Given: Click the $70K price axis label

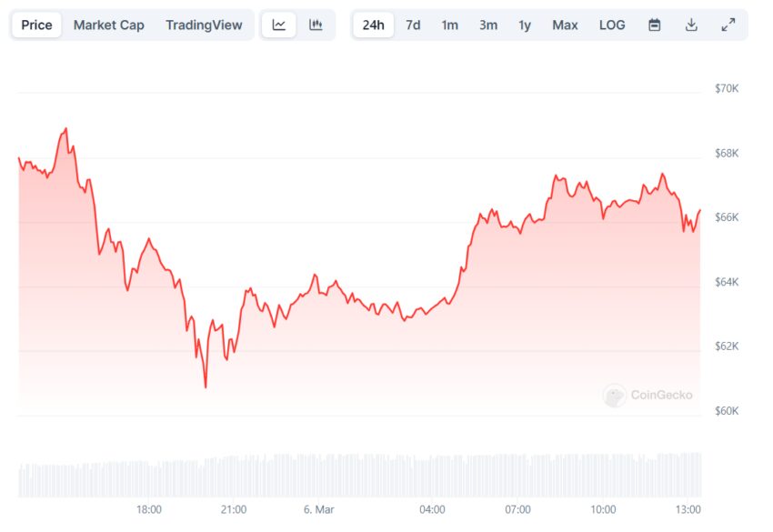Looking at the screenshot, I should pyautogui.click(x=727, y=88).
